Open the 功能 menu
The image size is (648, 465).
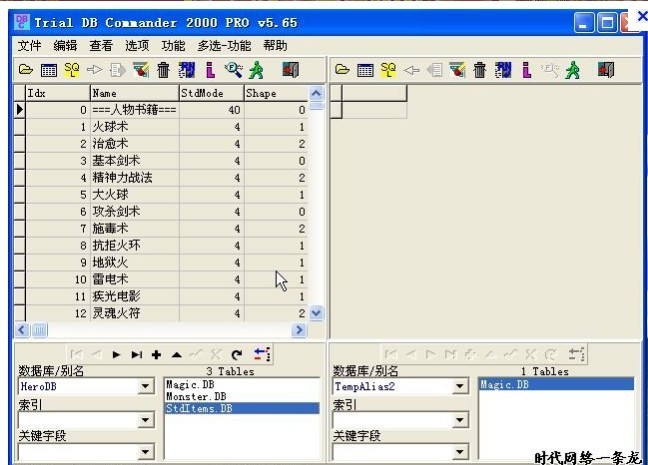(173, 45)
